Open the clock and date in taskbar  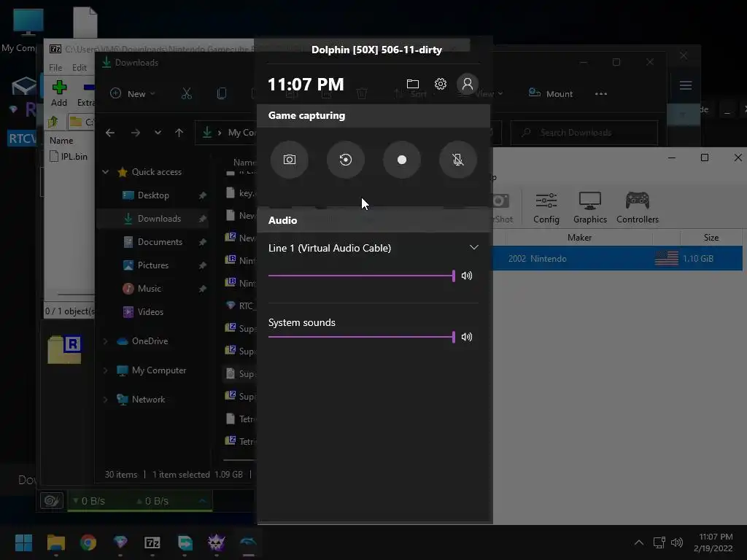713,542
